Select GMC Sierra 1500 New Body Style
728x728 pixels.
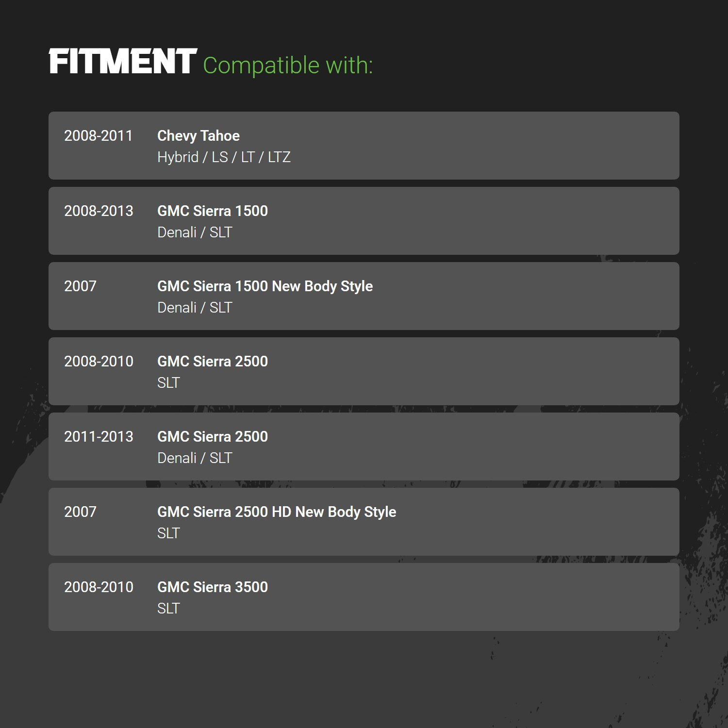point(265,286)
